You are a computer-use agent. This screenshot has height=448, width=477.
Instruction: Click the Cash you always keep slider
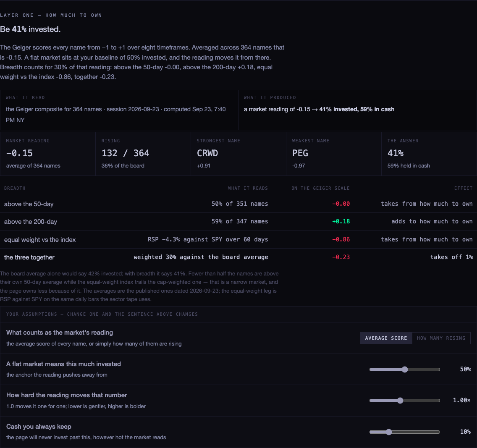pyautogui.click(x=405, y=432)
